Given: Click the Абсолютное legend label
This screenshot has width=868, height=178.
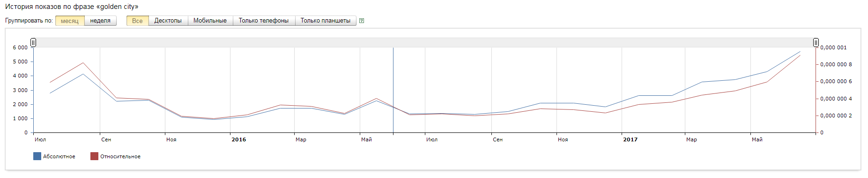Looking at the screenshot, I should (x=59, y=157).
